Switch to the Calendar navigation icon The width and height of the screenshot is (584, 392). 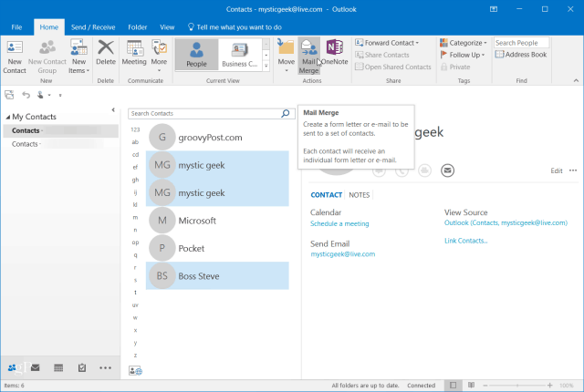58,367
